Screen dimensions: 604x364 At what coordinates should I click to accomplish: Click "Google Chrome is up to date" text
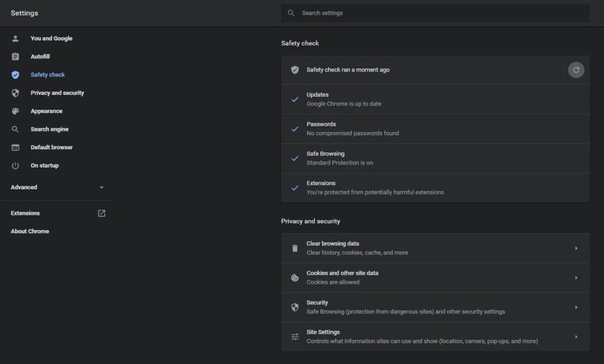point(344,104)
